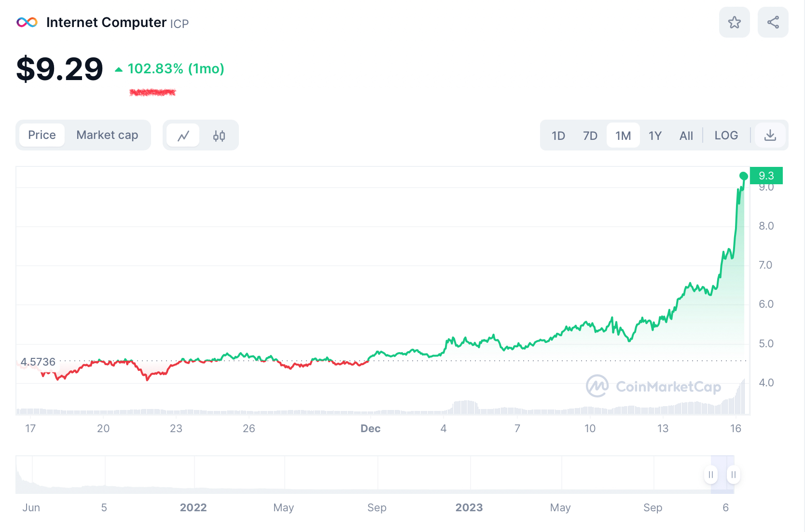The height and width of the screenshot is (532, 805).
Task: Click the ICP ticker symbol
Action: coord(180,24)
